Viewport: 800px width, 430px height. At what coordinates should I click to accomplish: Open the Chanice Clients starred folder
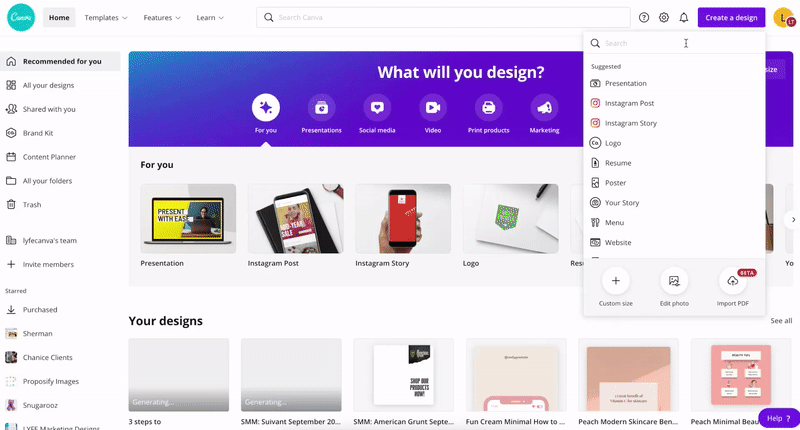(x=60, y=358)
